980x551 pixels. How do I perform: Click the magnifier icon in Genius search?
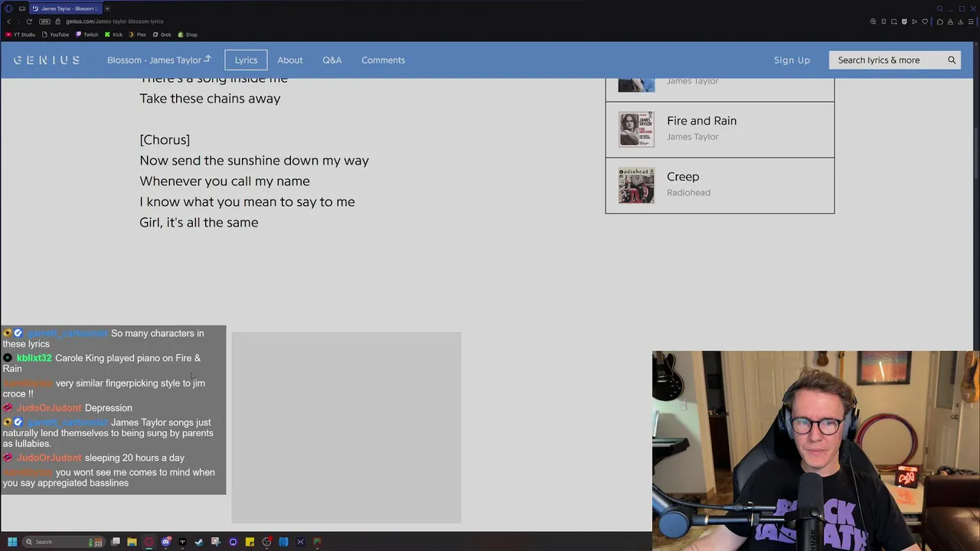[952, 60]
